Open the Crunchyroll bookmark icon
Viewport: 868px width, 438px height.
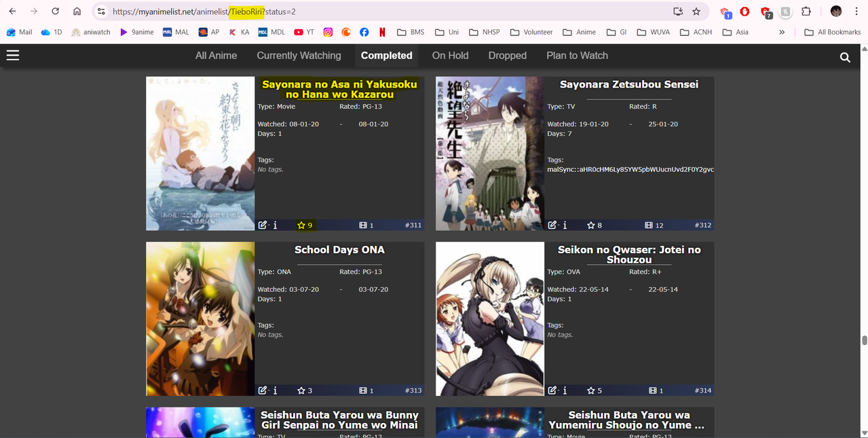346,32
